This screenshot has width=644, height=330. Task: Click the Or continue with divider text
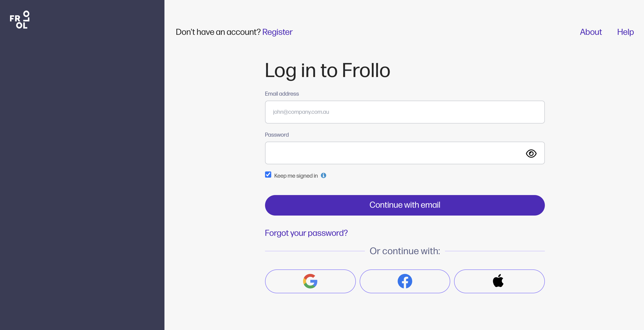(x=404, y=251)
